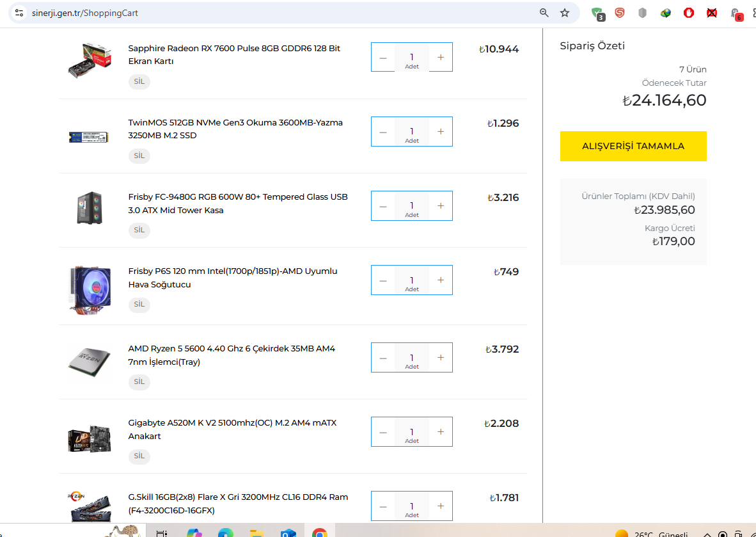Click the shipping fee ₺179,00
Image resolution: width=756 pixels, height=537 pixels.
(673, 241)
